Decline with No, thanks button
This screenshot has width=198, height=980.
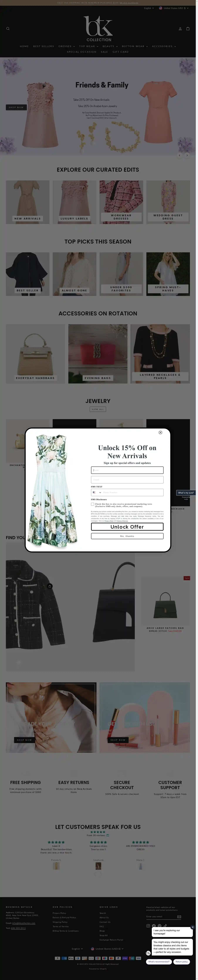[127, 536]
